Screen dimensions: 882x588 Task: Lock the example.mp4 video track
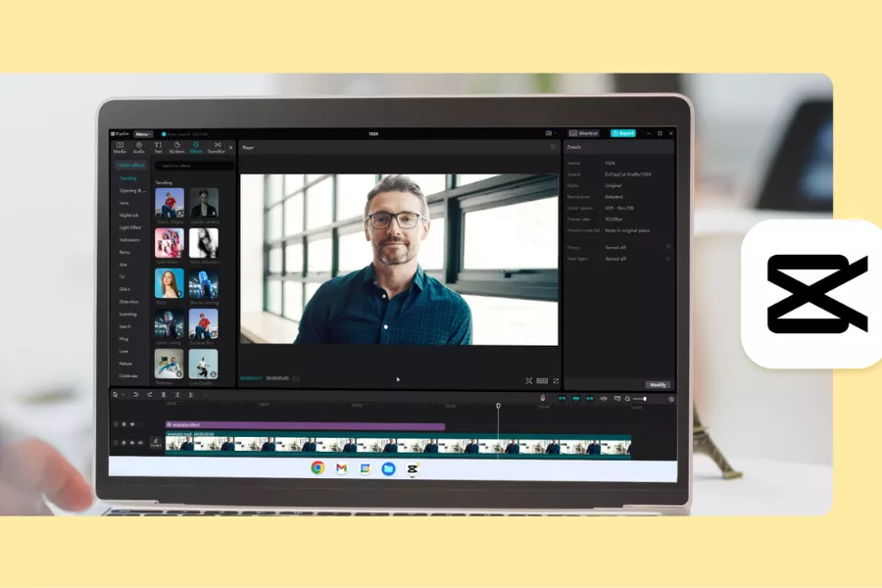coord(124,443)
